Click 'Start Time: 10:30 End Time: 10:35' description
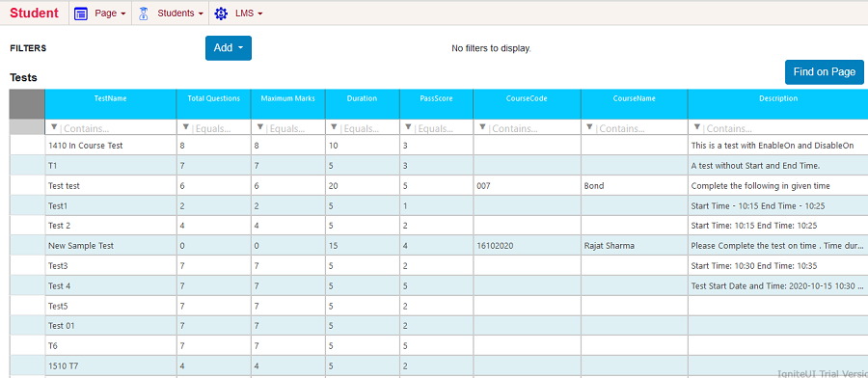 coord(778,265)
